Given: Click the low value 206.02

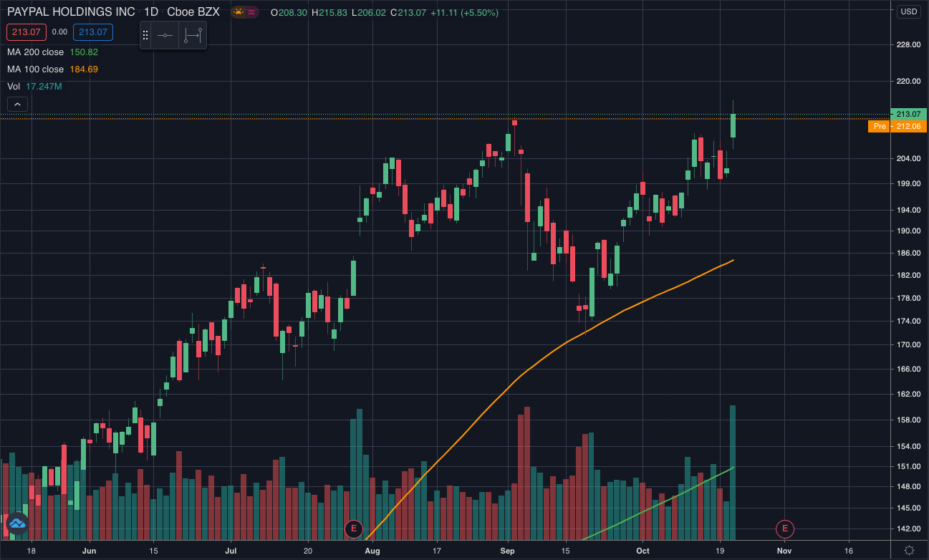Looking at the screenshot, I should 372,13.
